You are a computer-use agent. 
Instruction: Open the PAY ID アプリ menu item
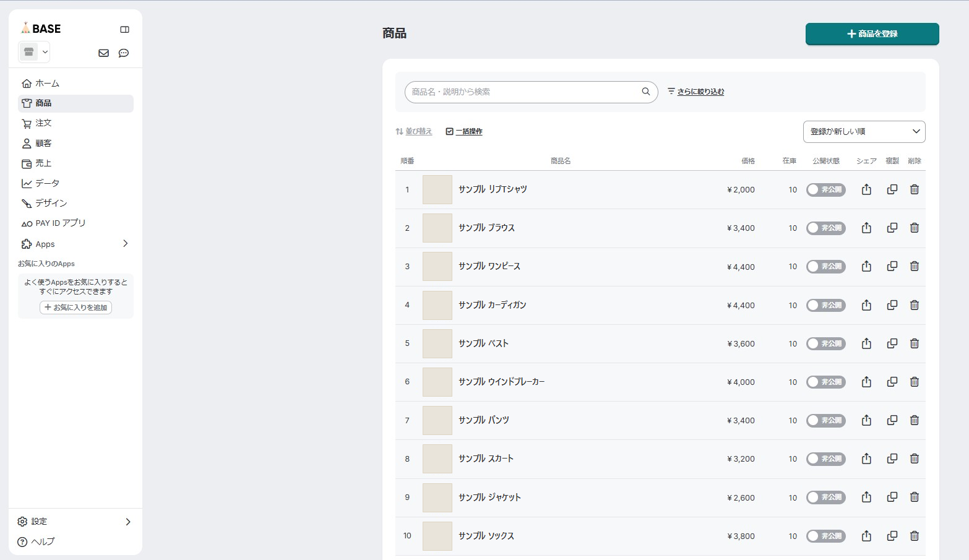pos(75,223)
